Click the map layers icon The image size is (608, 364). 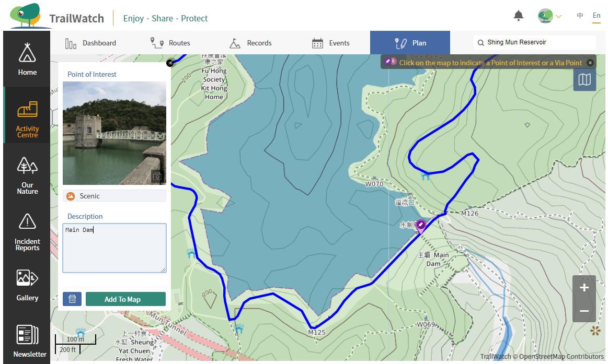click(584, 80)
